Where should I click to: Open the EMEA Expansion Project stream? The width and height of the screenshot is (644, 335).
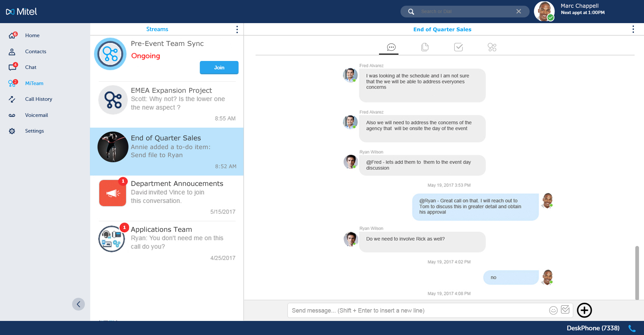[x=167, y=104]
